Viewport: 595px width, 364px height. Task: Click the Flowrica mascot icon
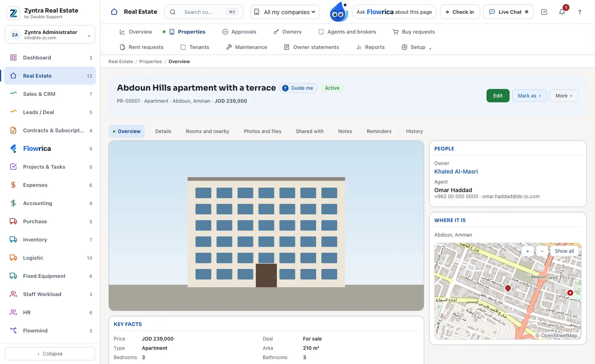tap(338, 12)
